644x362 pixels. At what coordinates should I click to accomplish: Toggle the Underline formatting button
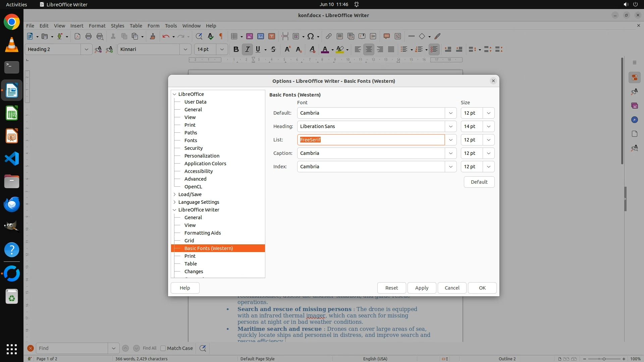tap(258, 49)
